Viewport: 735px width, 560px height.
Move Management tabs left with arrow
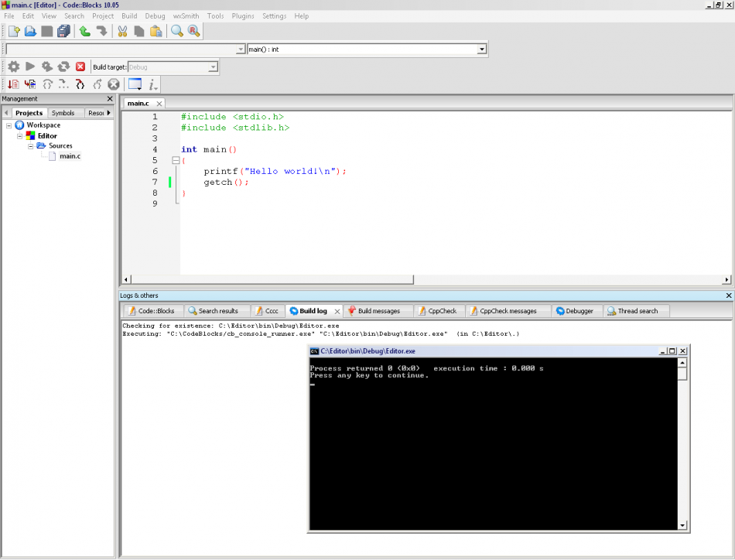point(6,112)
